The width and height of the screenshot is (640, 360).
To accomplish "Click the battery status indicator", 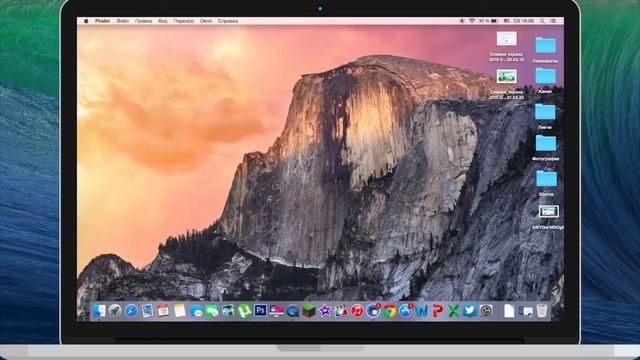I will tap(489, 21).
